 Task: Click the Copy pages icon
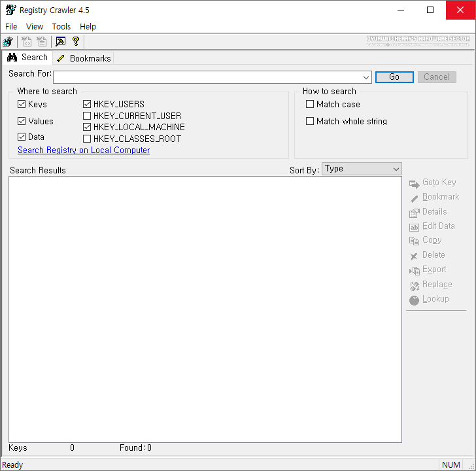(414, 241)
